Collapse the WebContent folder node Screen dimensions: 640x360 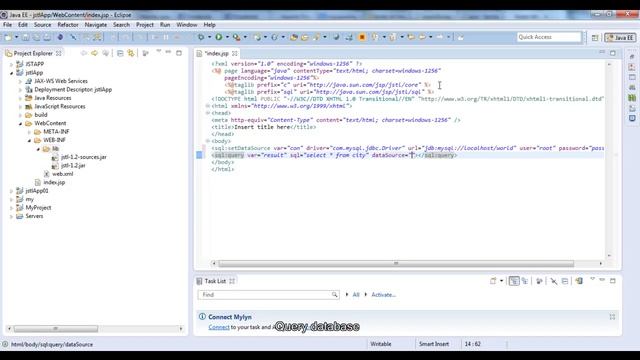pyautogui.click(x=20, y=124)
